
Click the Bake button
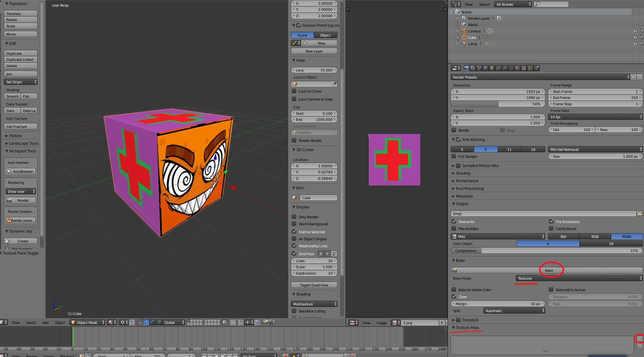[x=549, y=270]
